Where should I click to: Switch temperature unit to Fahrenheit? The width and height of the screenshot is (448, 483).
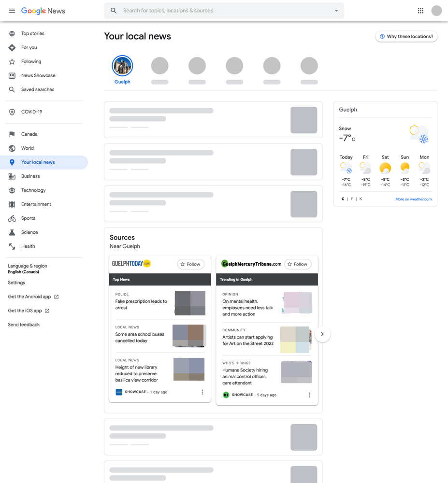(352, 199)
